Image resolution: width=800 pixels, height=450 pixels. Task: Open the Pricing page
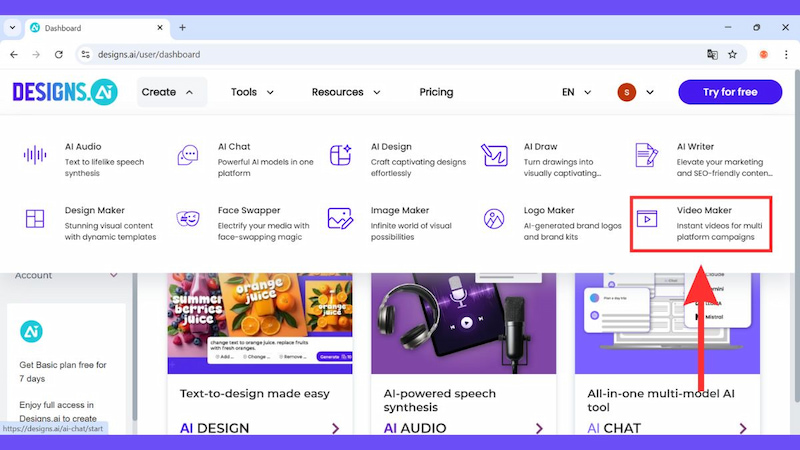click(x=436, y=92)
